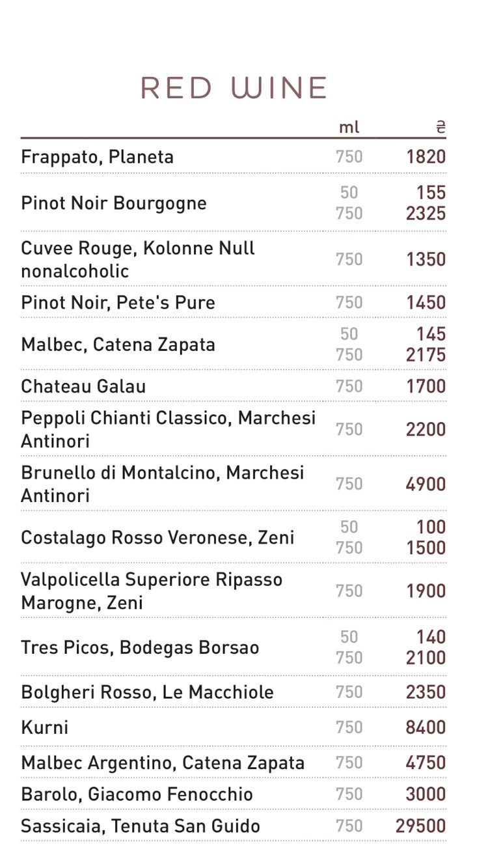The image size is (488, 868).
Task: Select Valpolicella Superiore Ripasso Marogne, Zeni
Action: (x=233, y=591)
